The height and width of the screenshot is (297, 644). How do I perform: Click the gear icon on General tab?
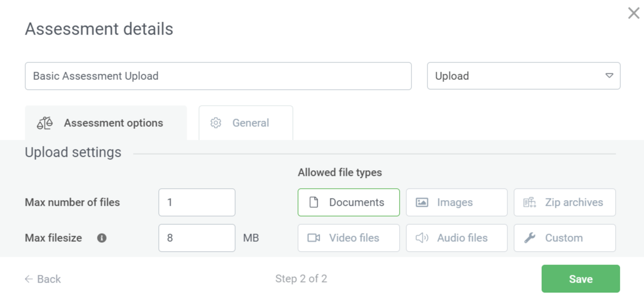[x=216, y=123]
